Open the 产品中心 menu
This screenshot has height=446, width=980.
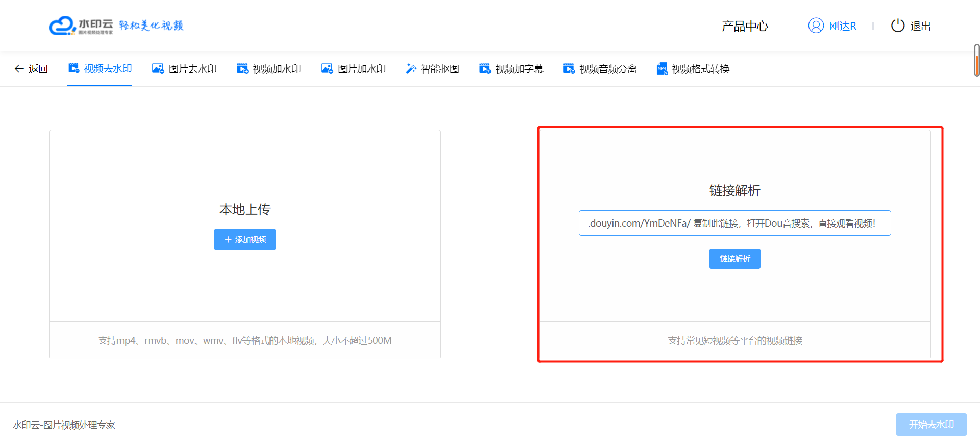coord(745,26)
